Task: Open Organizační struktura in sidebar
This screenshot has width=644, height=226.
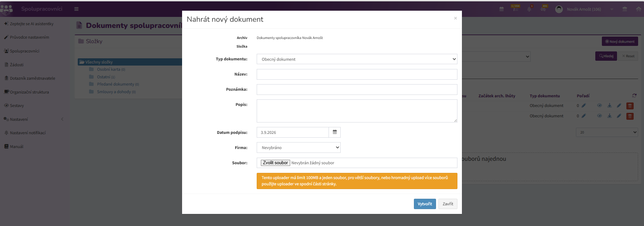Action: click(29, 92)
